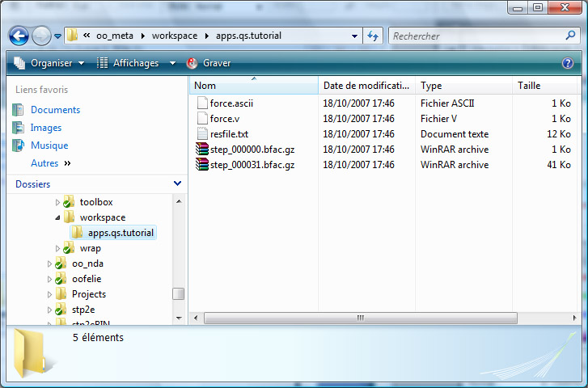
Task: Select oofelie folder in tree
Action: [87, 279]
